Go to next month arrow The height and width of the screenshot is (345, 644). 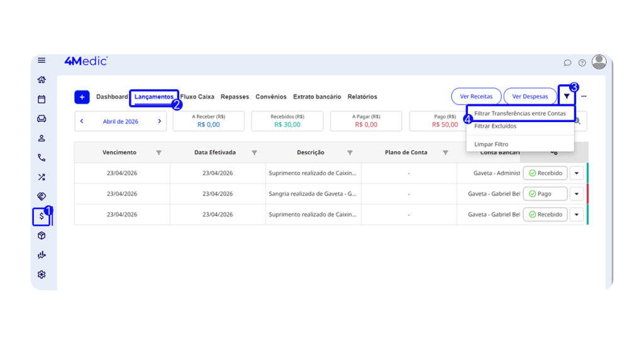(160, 122)
